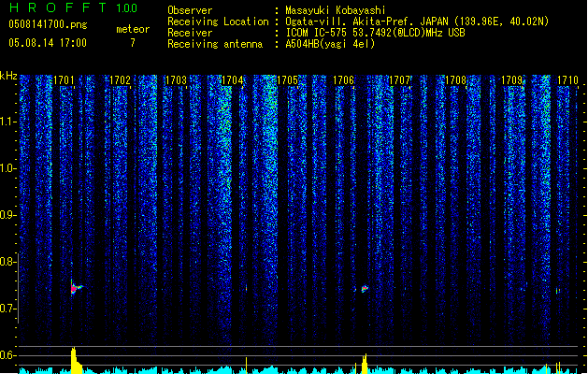588x374 pixels.
Task: Click the Receiving antenna label
Action: (x=215, y=44)
